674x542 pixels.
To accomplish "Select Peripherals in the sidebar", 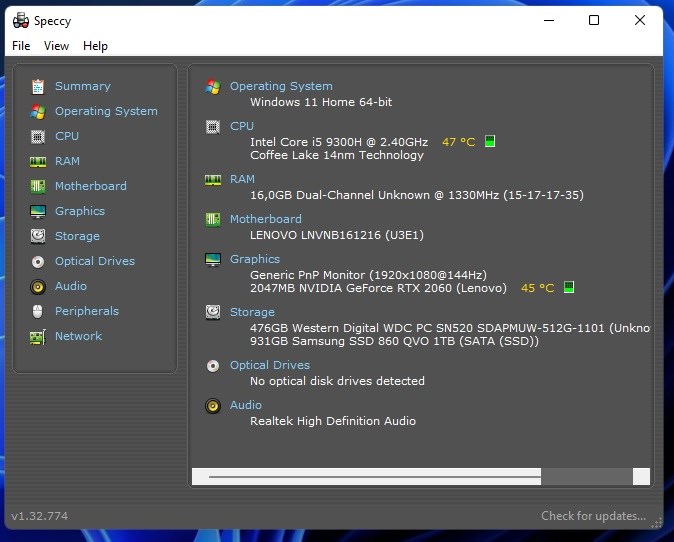I will [x=87, y=311].
